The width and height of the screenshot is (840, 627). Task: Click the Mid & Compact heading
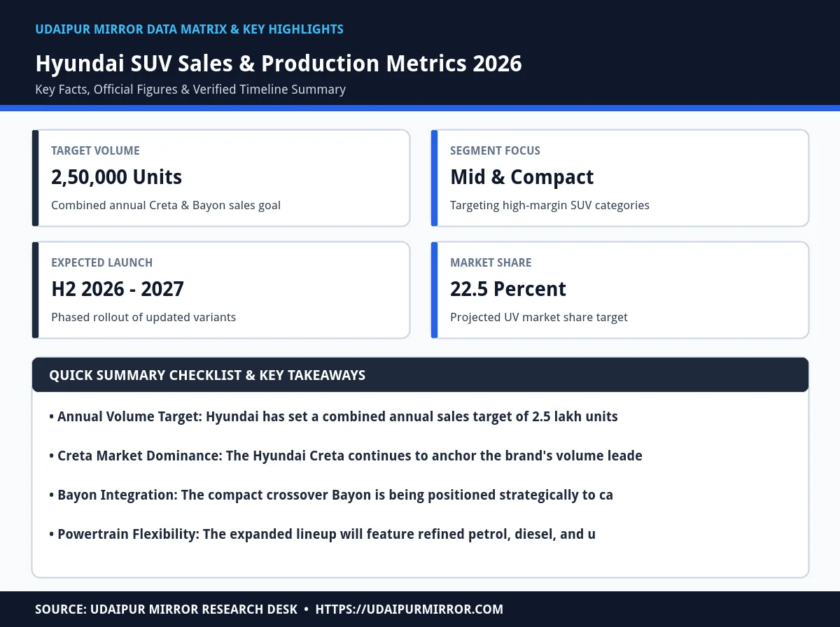pos(522,177)
